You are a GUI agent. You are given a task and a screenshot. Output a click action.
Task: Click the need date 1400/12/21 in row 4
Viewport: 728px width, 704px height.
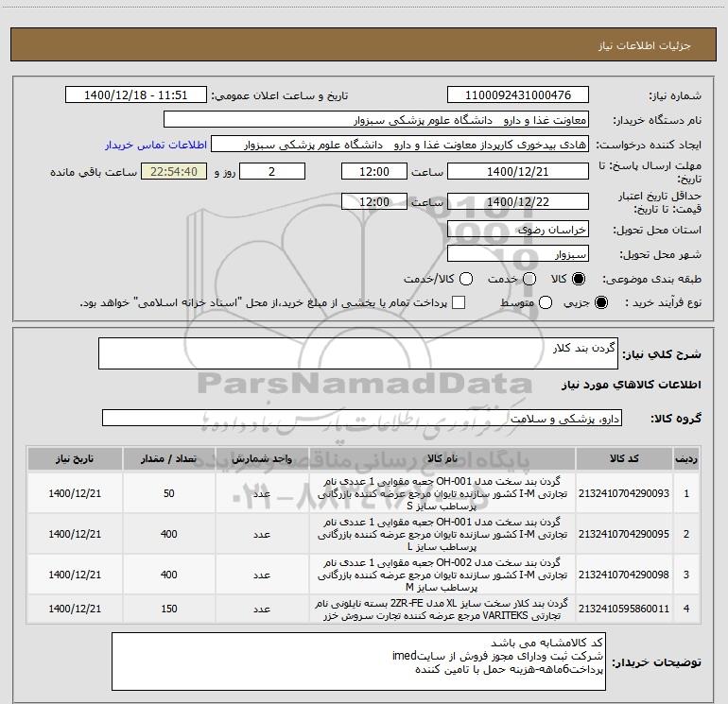(x=75, y=609)
